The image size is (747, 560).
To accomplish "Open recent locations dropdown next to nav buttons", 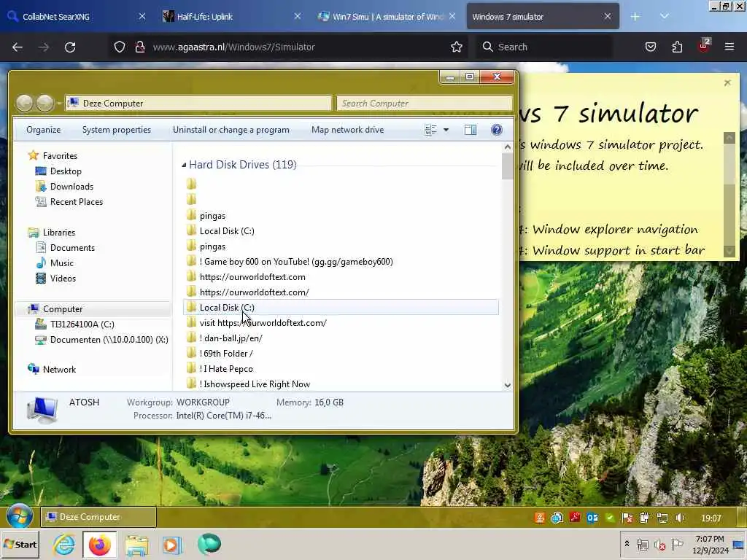I will [x=59, y=103].
